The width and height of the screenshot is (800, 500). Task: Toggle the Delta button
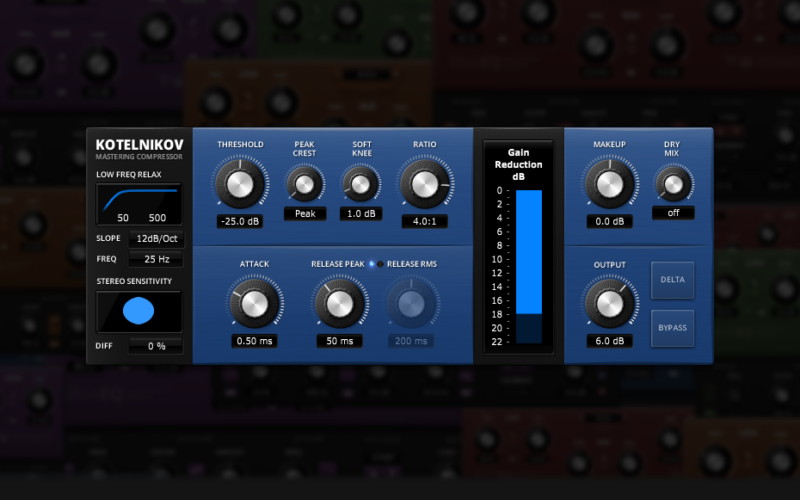click(x=672, y=280)
